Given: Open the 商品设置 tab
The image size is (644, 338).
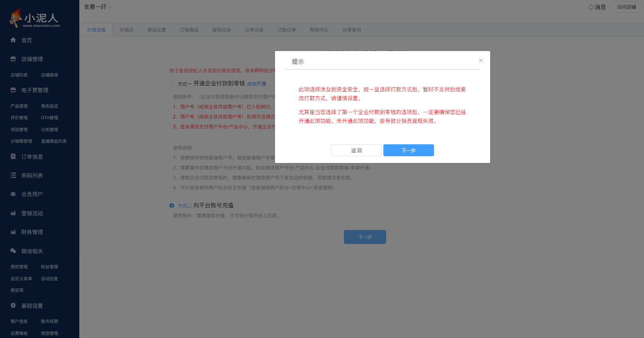Looking at the screenshot, I should coord(156,30).
